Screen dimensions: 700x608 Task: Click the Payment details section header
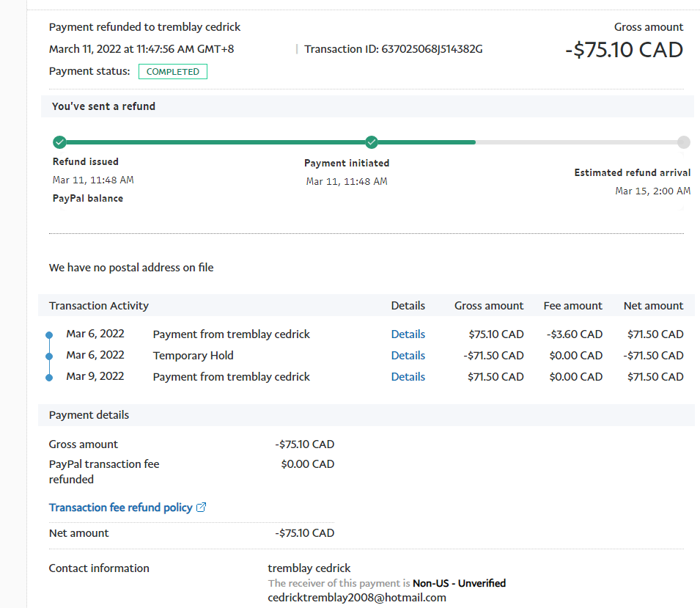[89, 415]
